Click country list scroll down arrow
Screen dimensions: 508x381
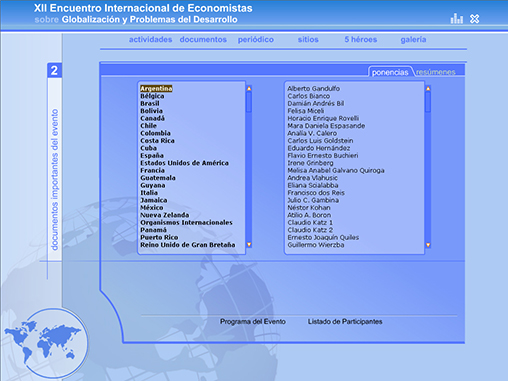pyautogui.click(x=249, y=245)
